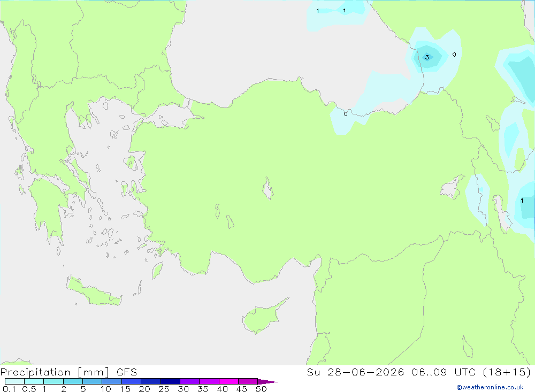
Task: Click the '[mm]' unit label
Action: click(x=94, y=372)
